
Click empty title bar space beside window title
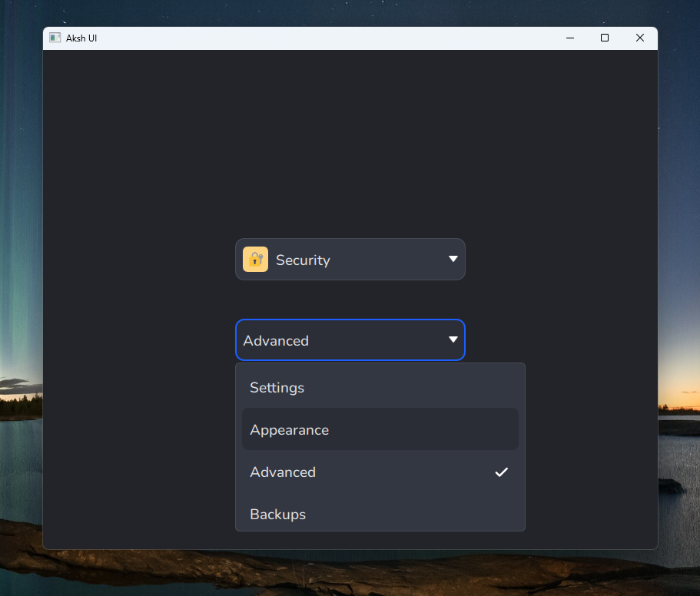click(x=313, y=38)
